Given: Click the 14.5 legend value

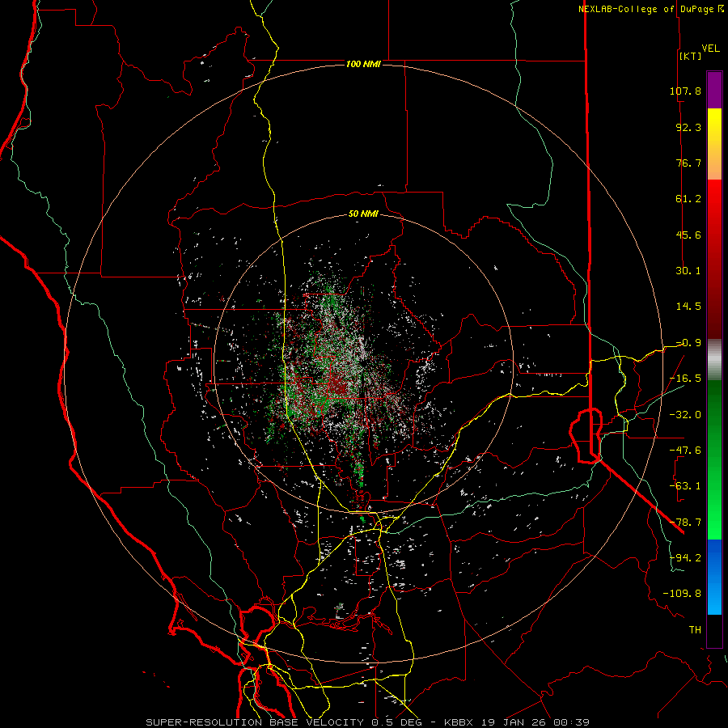Looking at the screenshot, I should point(688,307).
